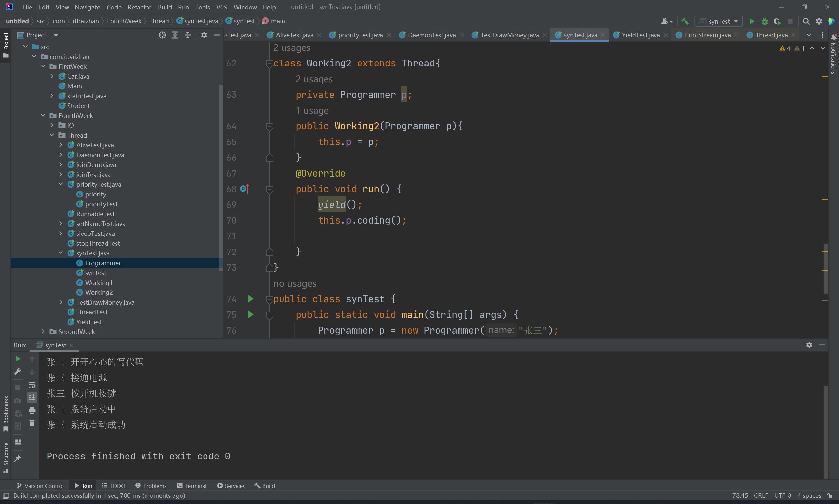Click Collapse All in Project panel
The image size is (839, 504).
coord(187,35)
